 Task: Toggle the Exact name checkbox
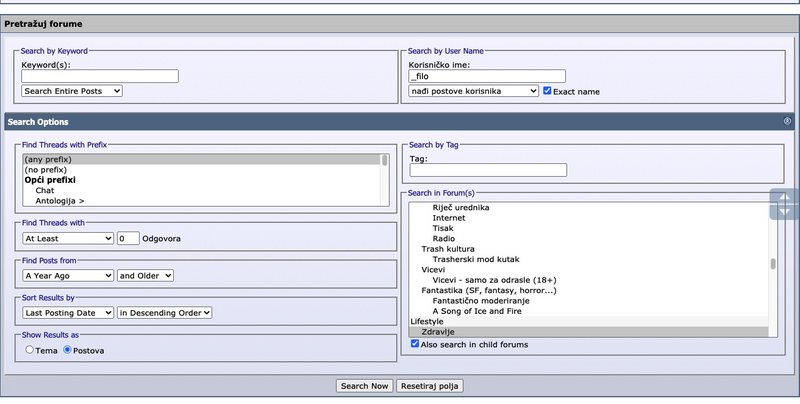click(547, 91)
